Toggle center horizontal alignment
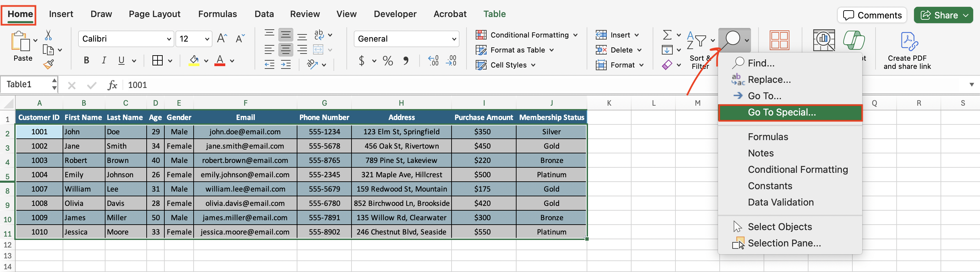Screen dimensions: 980x272 (x=286, y=49)
